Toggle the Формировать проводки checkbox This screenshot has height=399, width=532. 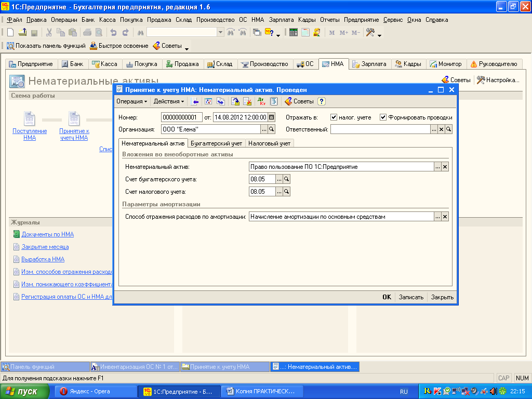(383, 117)
